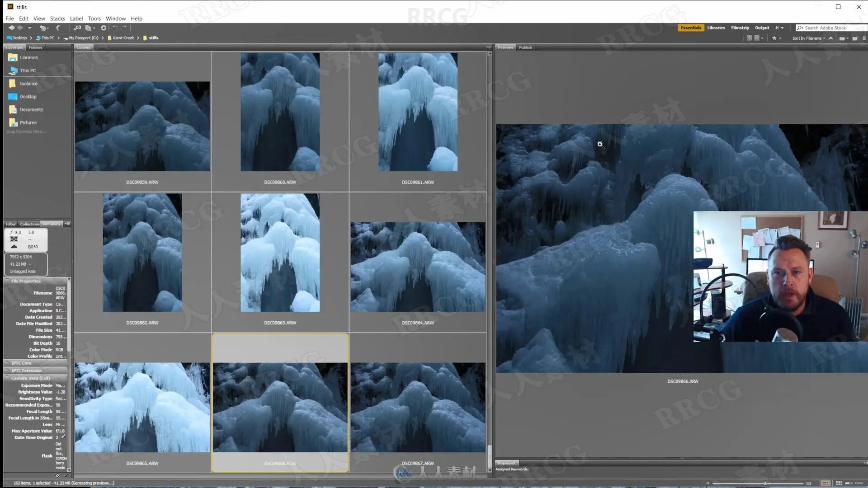Open the Stacks menu

click(57, 19)
